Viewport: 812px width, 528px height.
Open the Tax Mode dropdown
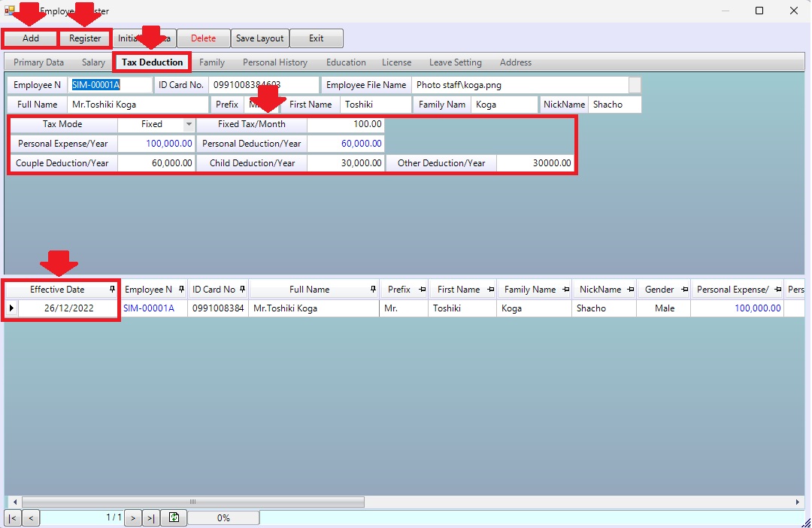click(x=189, y=124)
